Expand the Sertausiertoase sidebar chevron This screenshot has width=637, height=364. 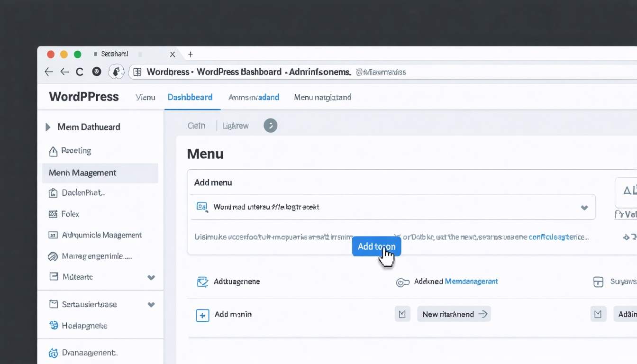151,305
